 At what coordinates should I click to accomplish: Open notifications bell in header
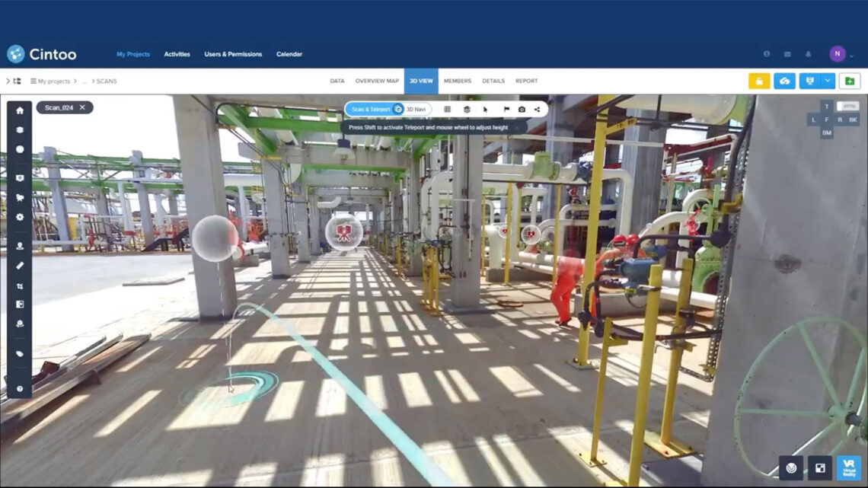(x=808, y=54)
